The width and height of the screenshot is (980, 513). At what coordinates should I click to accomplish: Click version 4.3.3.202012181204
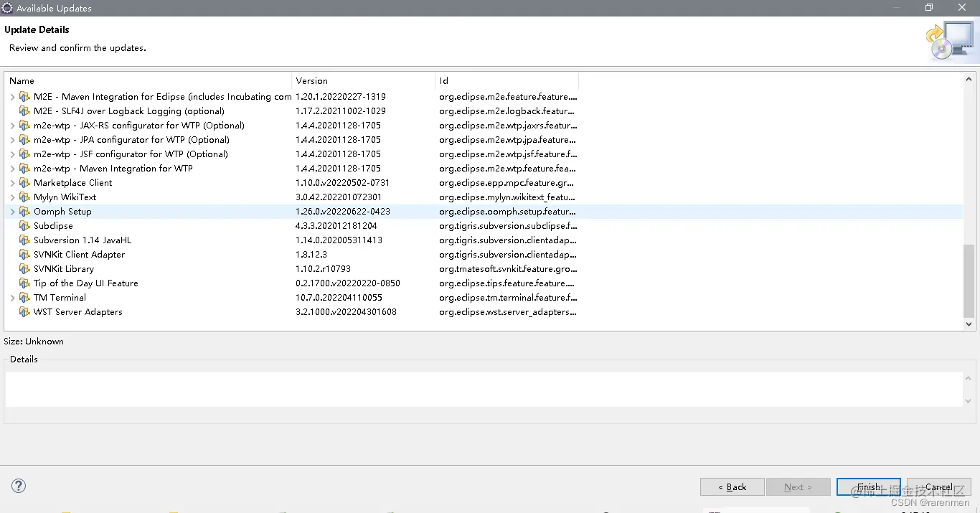[336, 226]
